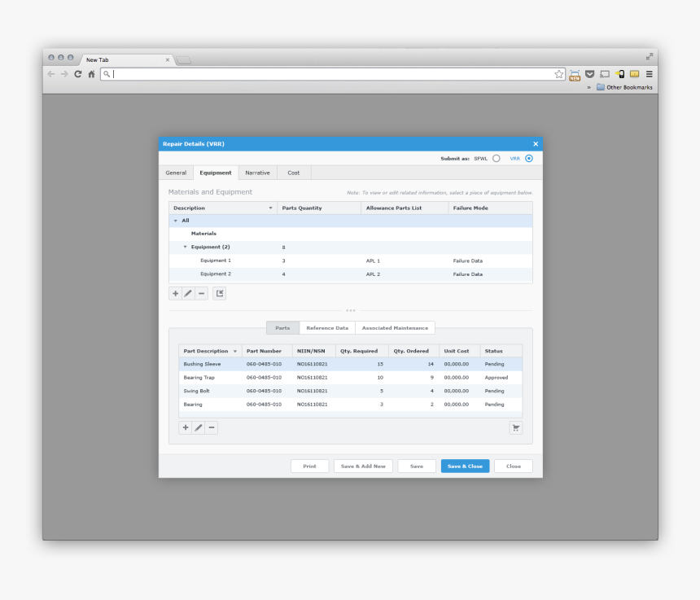The height and width of the screenshot is (600, 700).
Task: Remove the selected equipment entry
Action: click(201, 293)
